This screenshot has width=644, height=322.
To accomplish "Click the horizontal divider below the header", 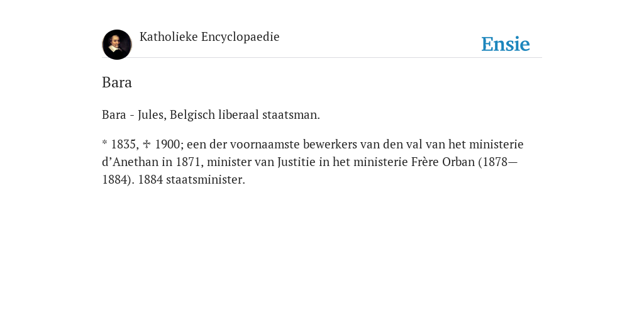I will click(x=322, y=57).
